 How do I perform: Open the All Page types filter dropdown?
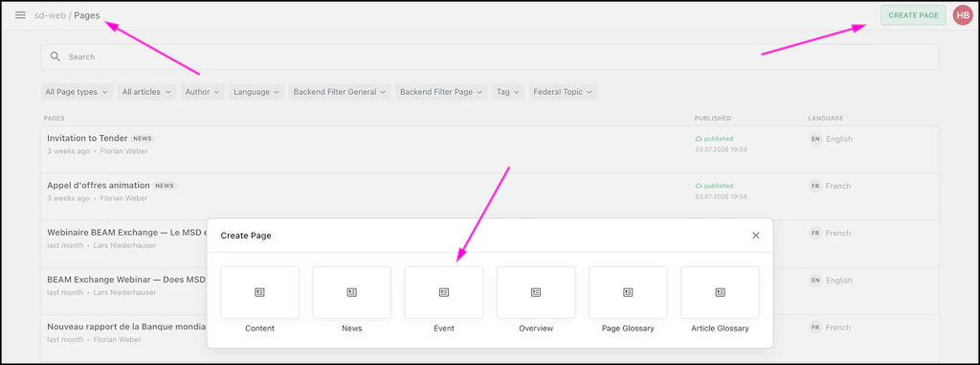click(77, 92)
